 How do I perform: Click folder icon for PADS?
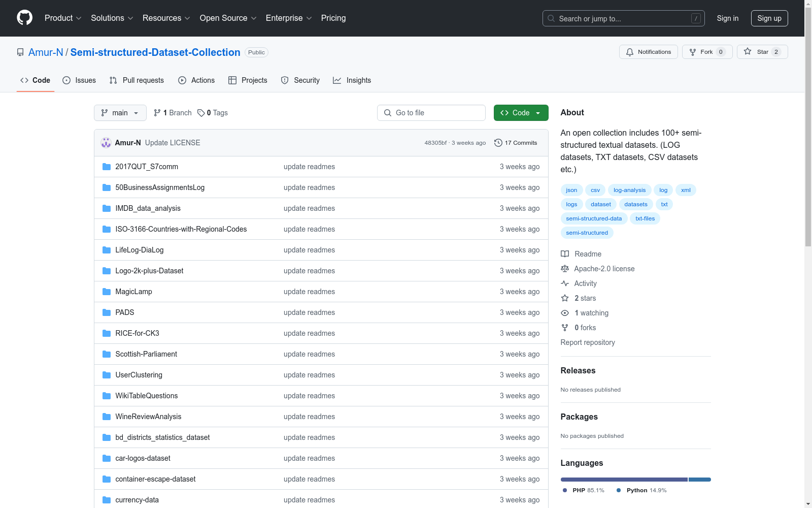[107, 312]
